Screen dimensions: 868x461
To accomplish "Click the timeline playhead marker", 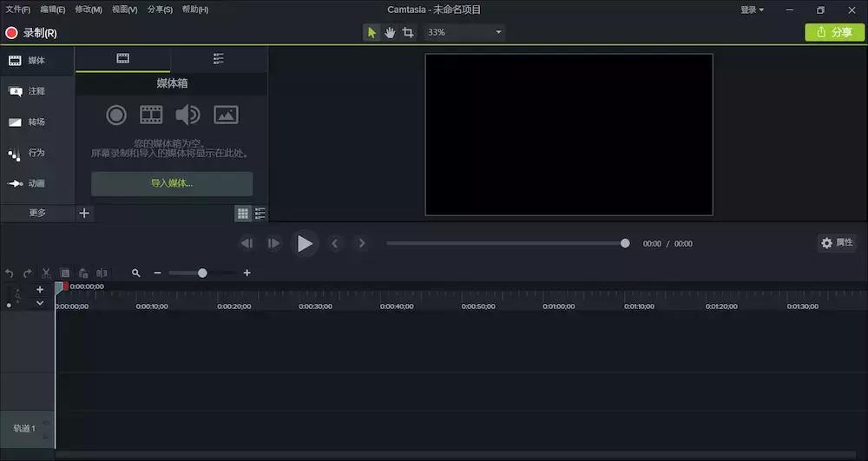I will click(x=59, y=286).
